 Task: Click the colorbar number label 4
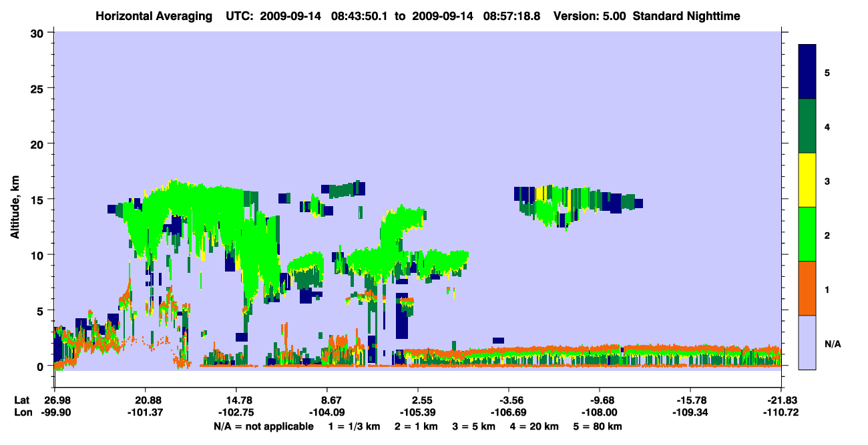point(827,126)
